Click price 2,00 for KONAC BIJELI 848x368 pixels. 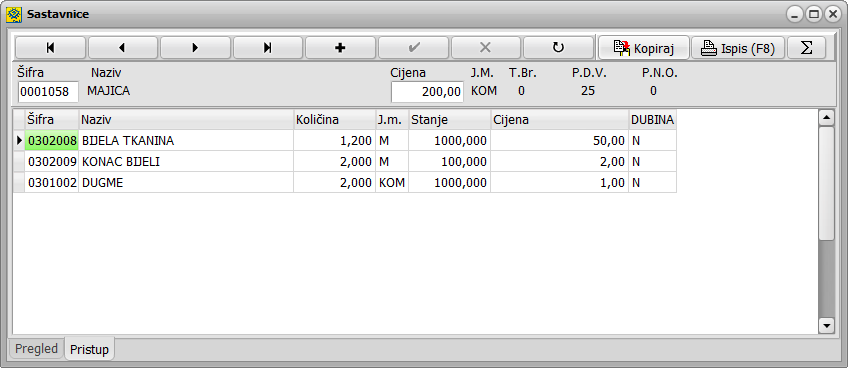(559, 161)
